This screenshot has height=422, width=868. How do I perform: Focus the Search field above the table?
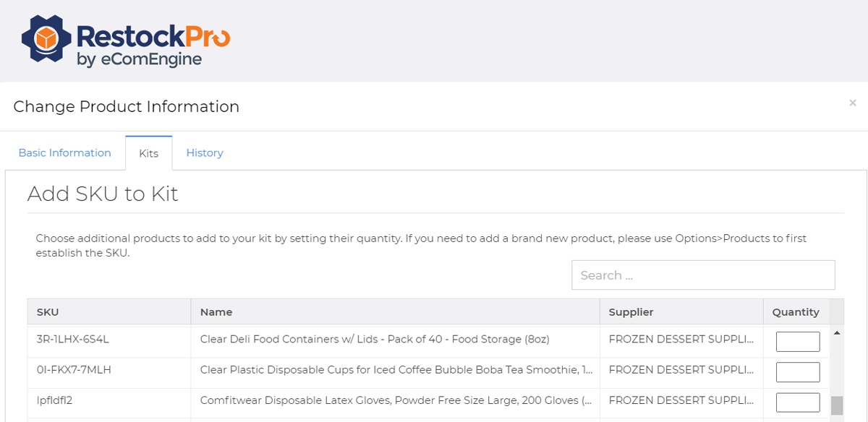pos(703,275)
